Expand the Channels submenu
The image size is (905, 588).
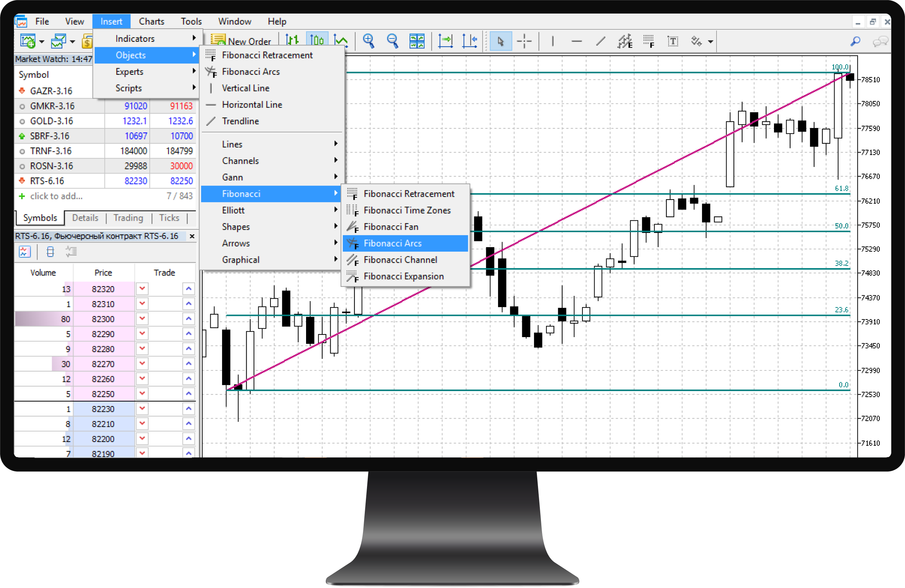[x=272, y=160]
